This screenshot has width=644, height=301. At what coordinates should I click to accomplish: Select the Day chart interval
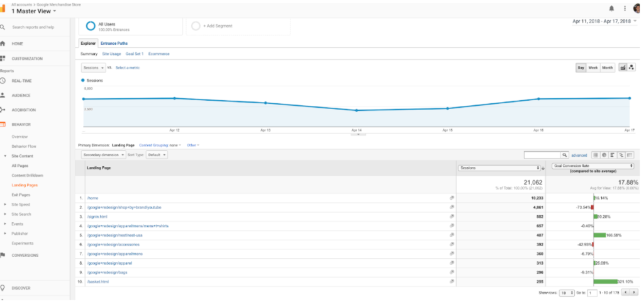tap(581, 67)
